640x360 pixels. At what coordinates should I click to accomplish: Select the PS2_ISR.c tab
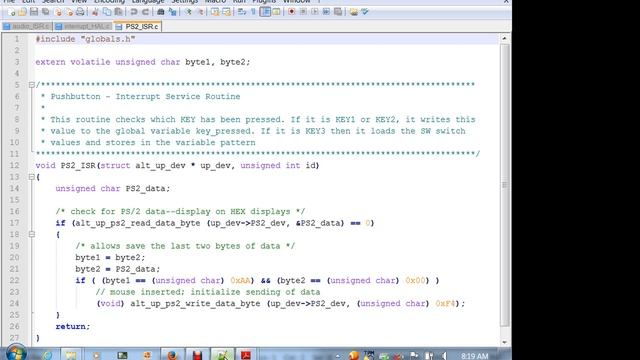click(138, 27)
